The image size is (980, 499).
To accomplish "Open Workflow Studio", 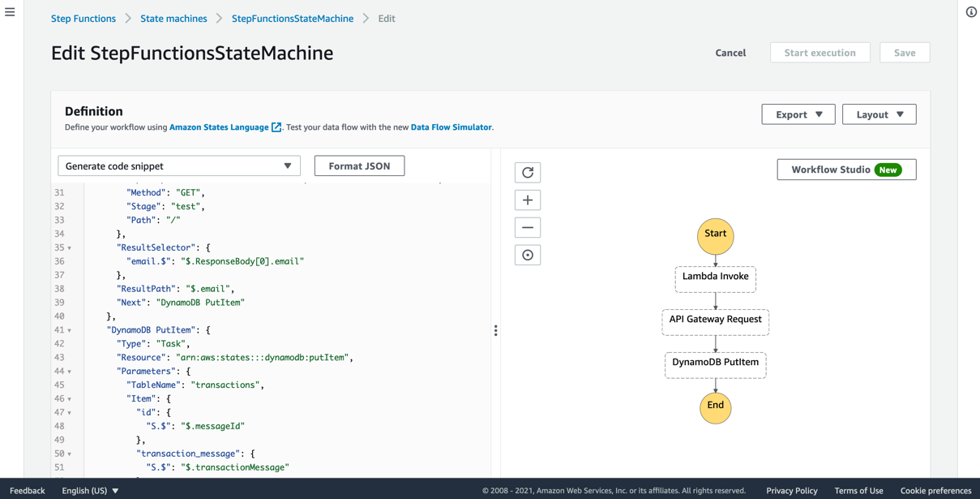I will 846,170.
